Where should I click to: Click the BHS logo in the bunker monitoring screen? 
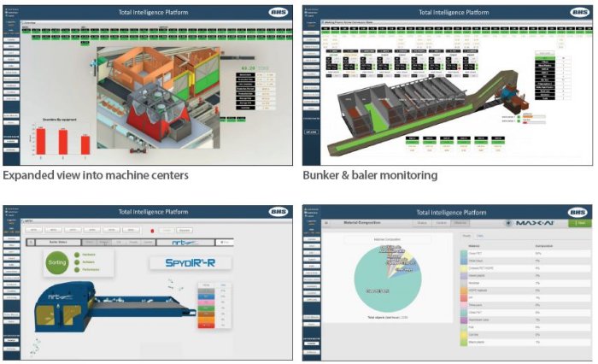pyautogui.click(x=578, y=13)
